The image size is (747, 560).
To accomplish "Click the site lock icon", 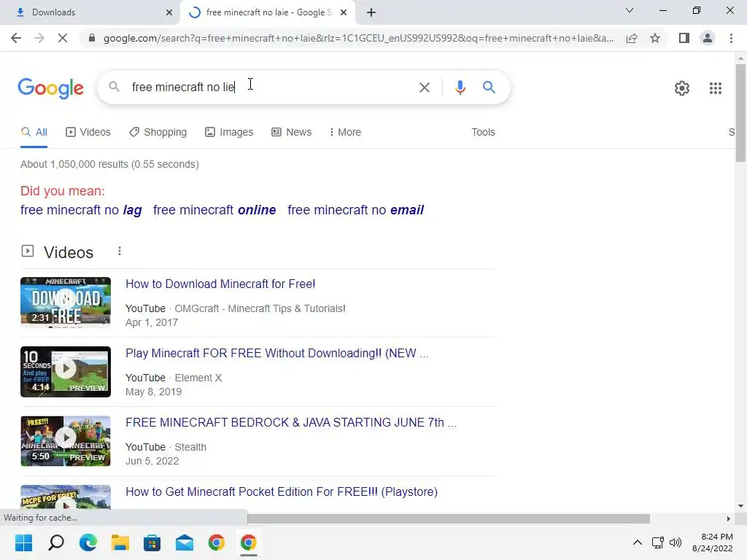I will (x=92, y=38).
